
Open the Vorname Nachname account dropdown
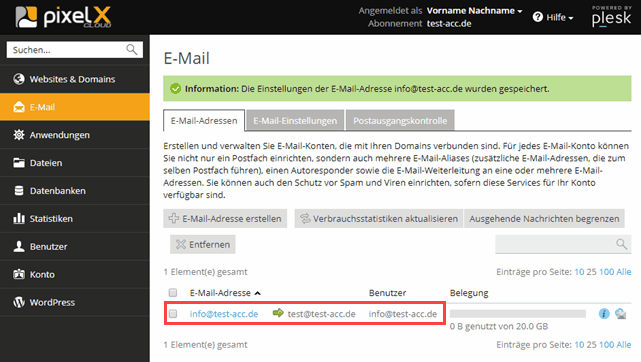[474, 11]
